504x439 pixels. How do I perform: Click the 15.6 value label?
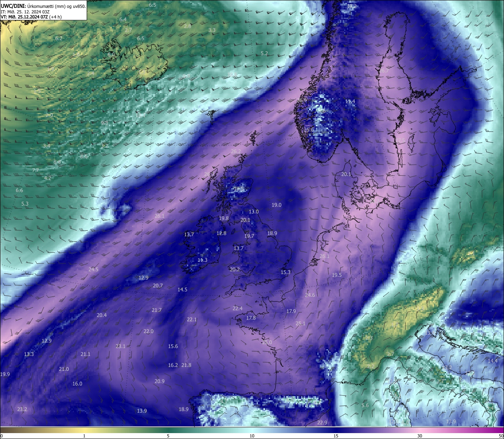pyautogui.click(x=173, y=346)
